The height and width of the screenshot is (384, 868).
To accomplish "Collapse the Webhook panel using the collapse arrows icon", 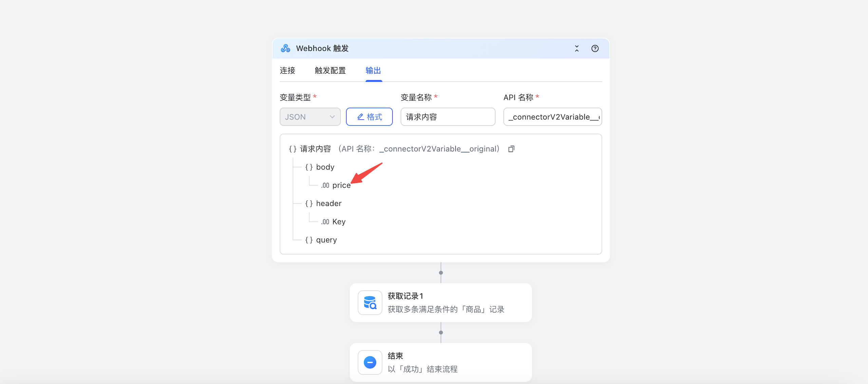I will coord(577,49).
